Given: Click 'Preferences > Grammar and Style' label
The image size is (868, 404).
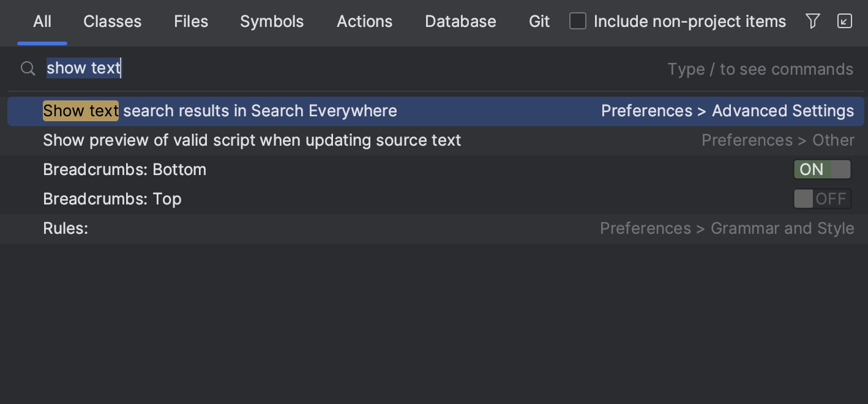Looking at the screenshot, I should click(x=727, y=228).
